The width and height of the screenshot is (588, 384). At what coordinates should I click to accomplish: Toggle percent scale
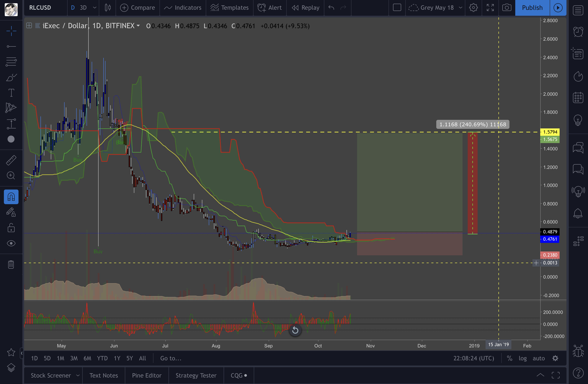(509, 358)
